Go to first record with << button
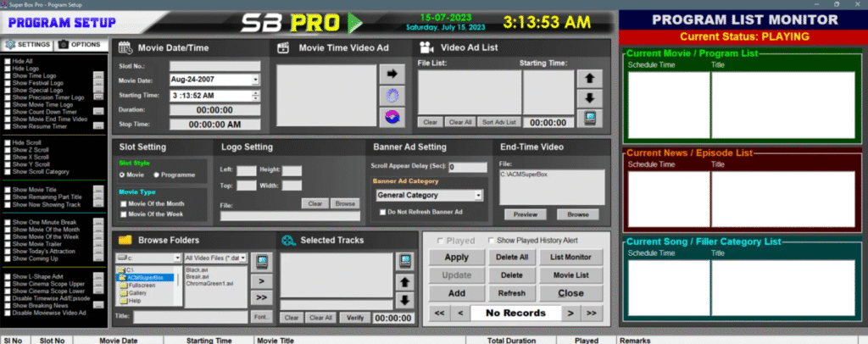The image size is (868, 344). 440,313
